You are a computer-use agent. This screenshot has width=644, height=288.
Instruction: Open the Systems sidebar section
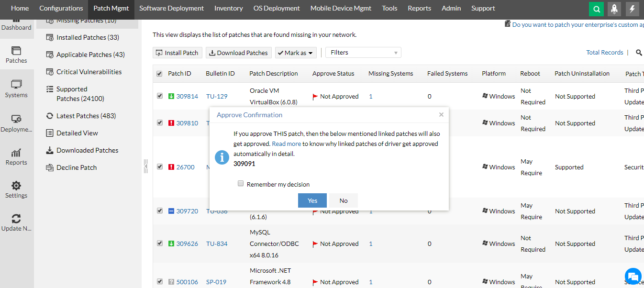16,89
